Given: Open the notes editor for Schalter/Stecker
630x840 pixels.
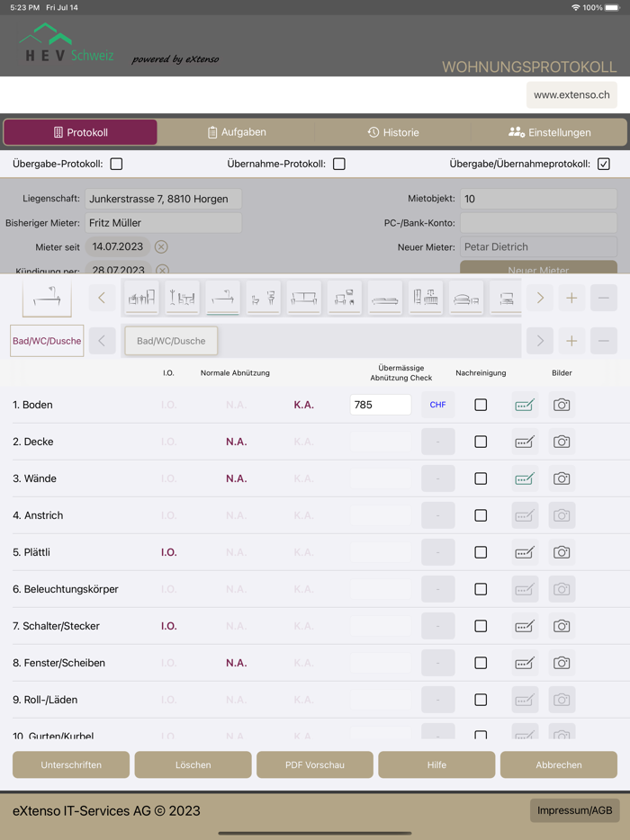Looking at the screenshot, I should tap(525, 626).
